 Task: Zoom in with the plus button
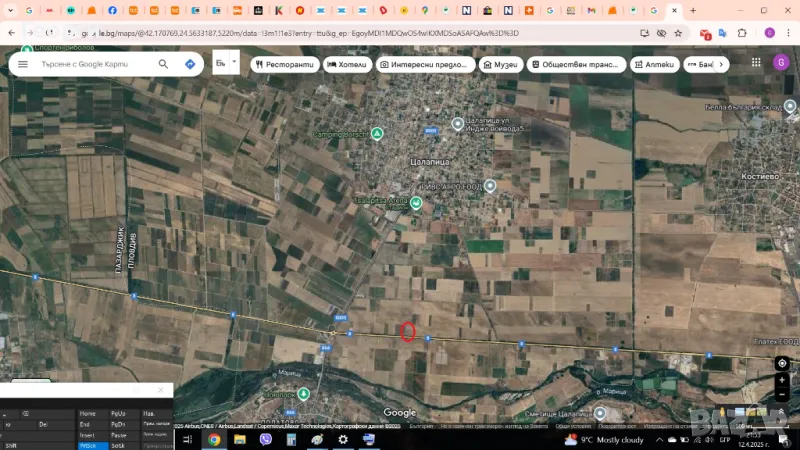(x=782, y=380)
